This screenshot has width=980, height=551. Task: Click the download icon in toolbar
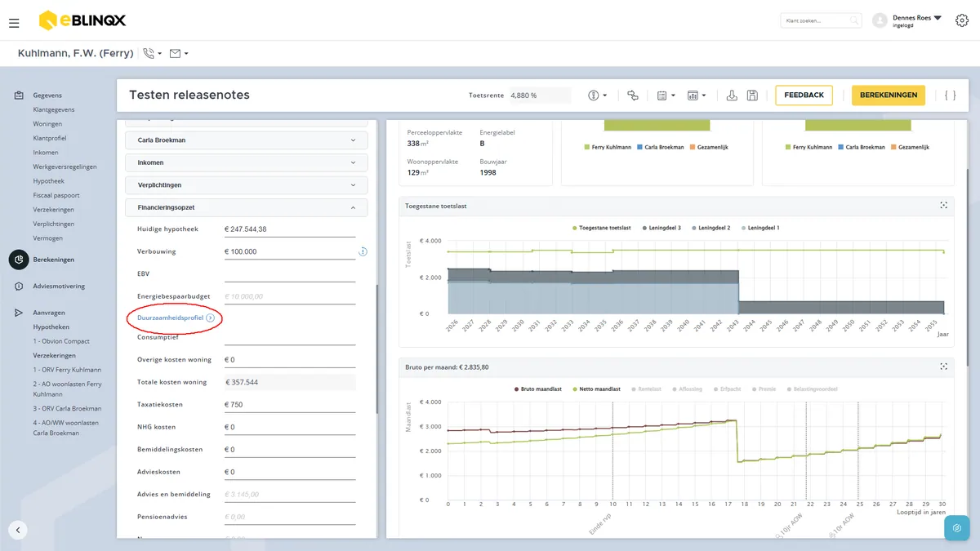click(x=732, y=96)
